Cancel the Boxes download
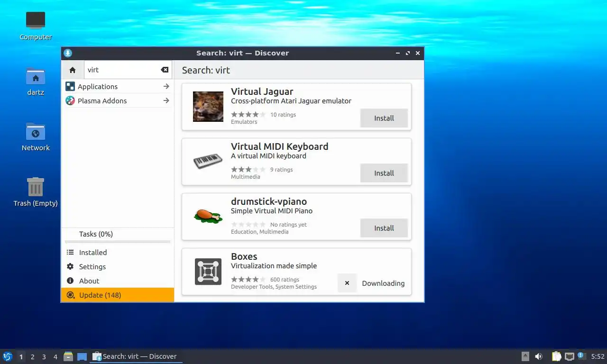The width and height of the screenshot is (607, 364). pyautogui.click(x=347, y=283)
